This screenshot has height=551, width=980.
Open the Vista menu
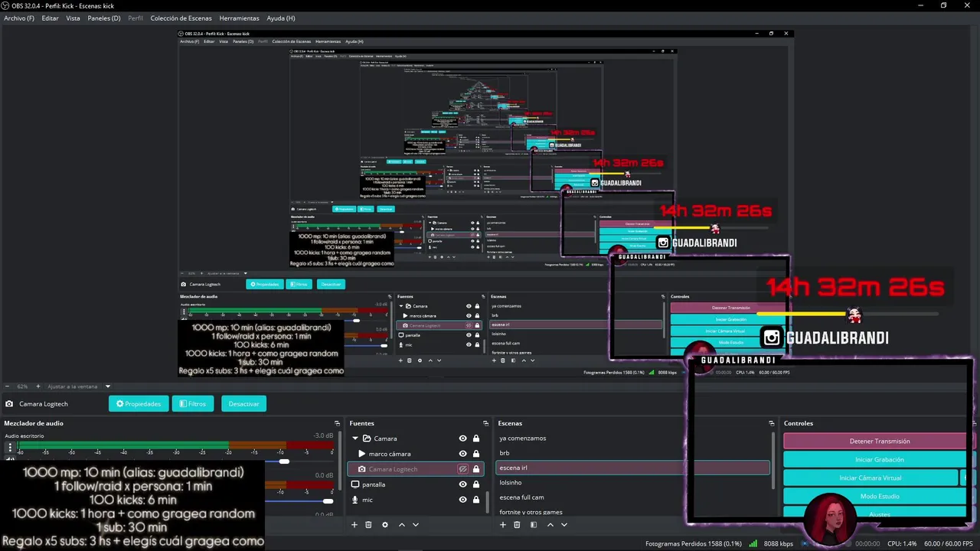[73, 18]
